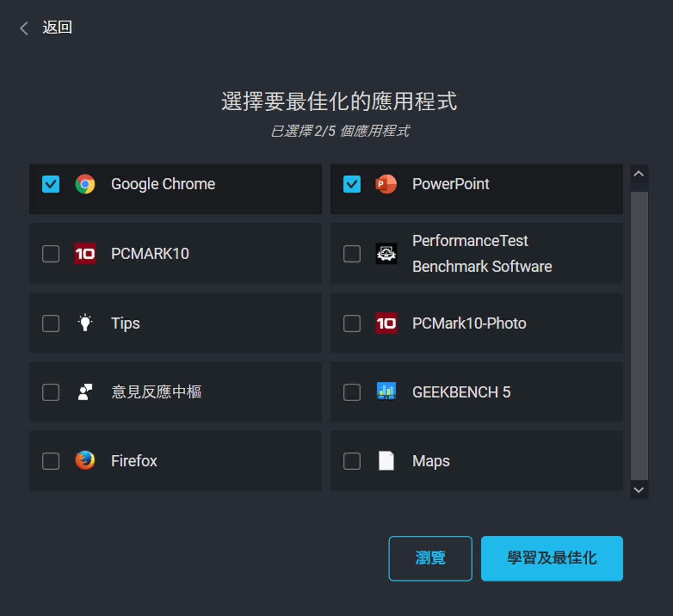Click the PCMark10-Photo icon
This screenshot has height=616, width=673.
[x=386, y=323]
